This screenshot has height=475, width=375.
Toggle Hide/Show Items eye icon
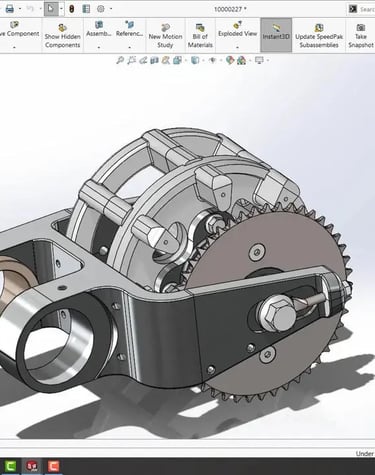click(212, 60)
